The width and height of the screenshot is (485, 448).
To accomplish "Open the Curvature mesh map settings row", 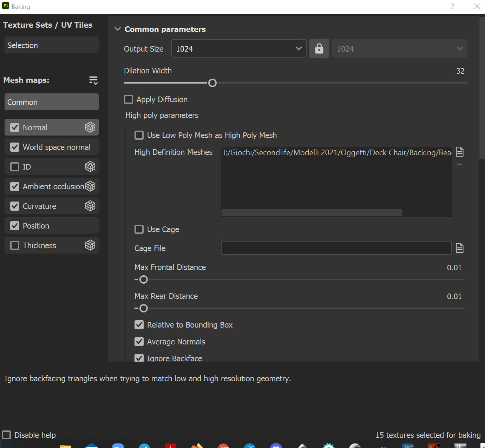I will pos(52,206).
